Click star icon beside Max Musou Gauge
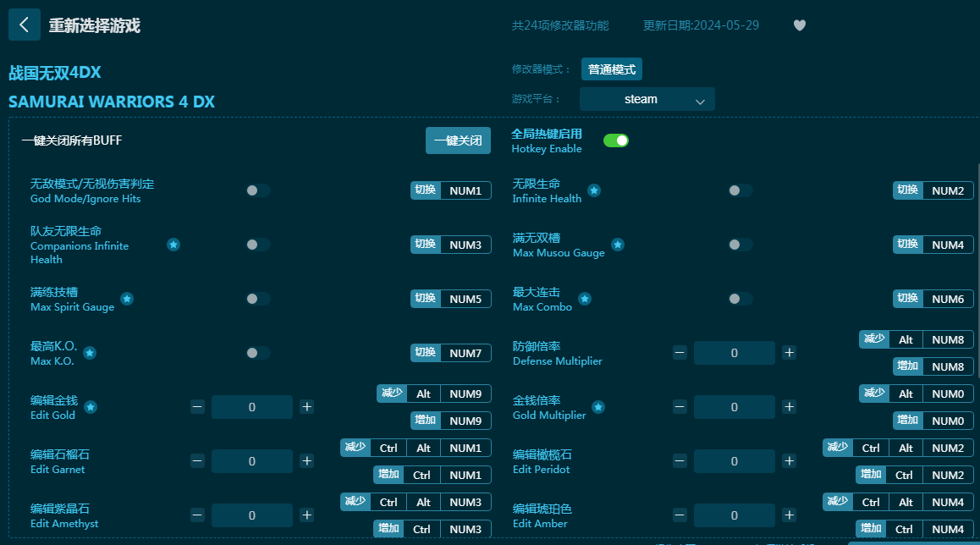The width and height of the screenshot is (980, 545). point(618,245)
